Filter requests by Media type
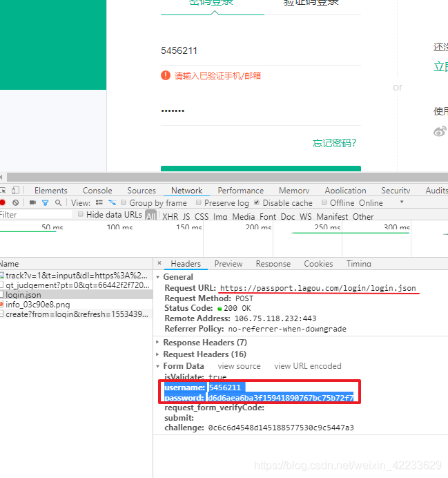 [x=244, y=216]
